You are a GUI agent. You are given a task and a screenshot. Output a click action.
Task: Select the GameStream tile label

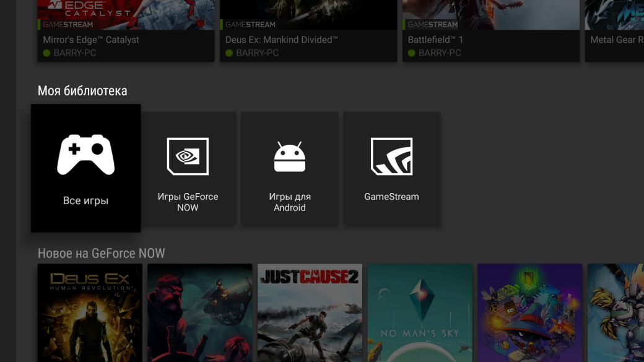coord(391,197)
